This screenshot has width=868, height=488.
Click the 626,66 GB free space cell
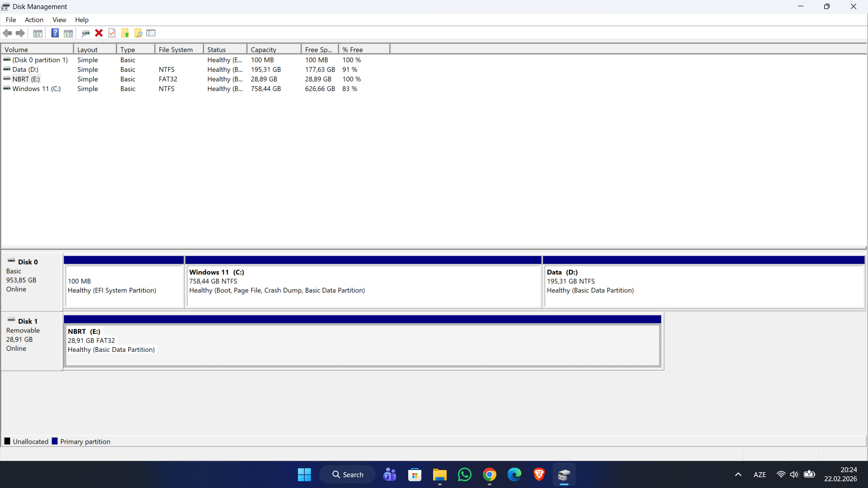point(320,89)
